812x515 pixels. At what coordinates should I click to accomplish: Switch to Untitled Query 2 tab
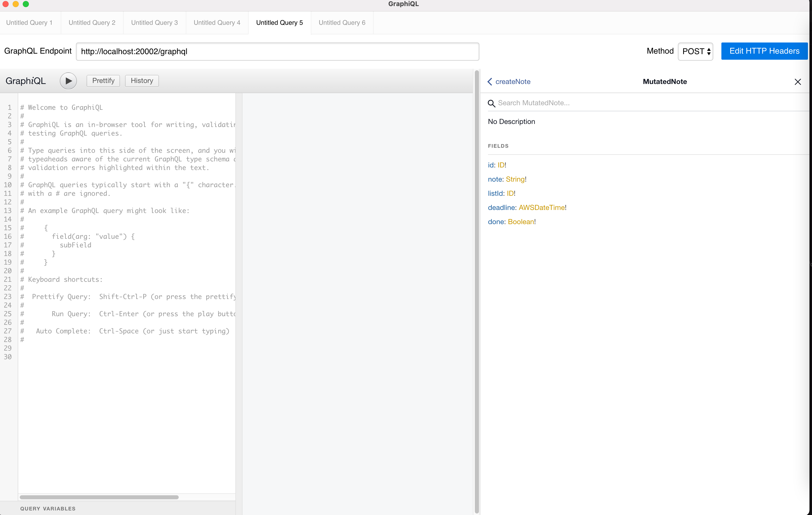tap(92, 23)
